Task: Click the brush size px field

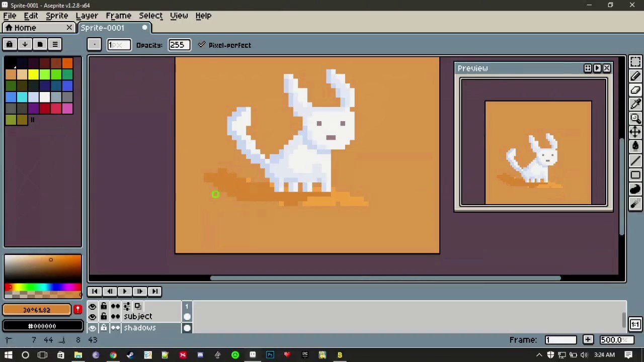Action: [119, 45]
